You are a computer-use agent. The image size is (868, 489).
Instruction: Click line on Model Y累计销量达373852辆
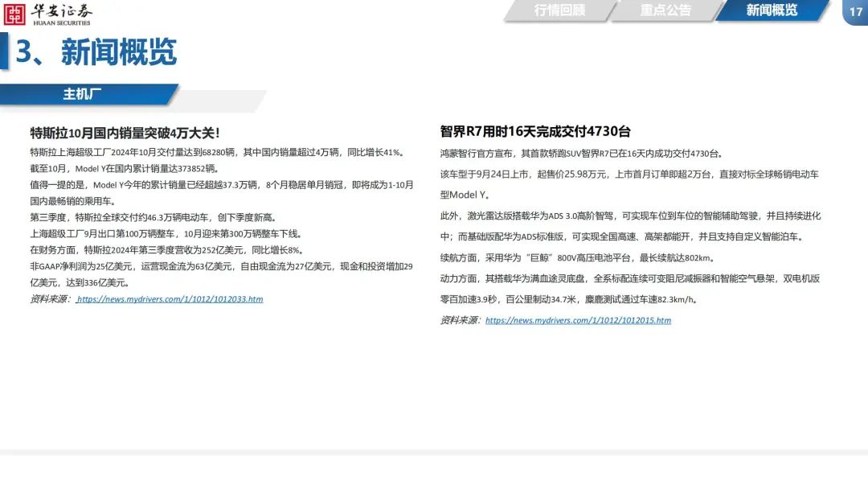[125, 168]
